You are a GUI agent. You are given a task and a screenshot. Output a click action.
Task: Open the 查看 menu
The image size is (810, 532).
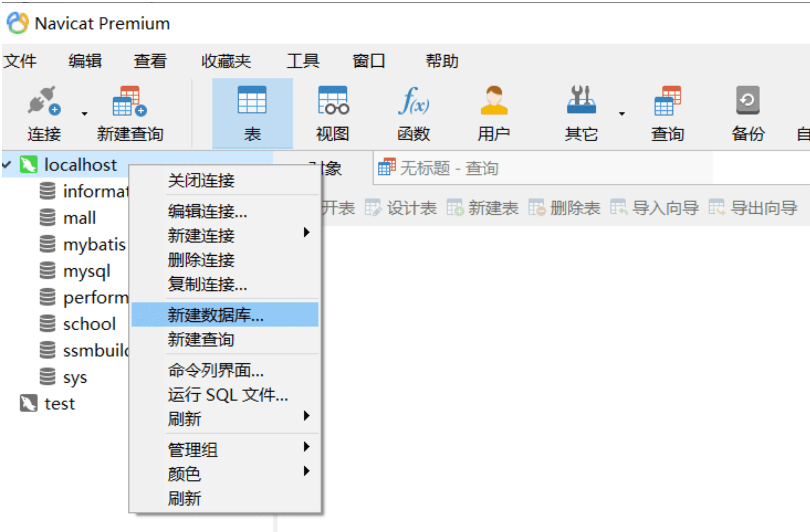point(150,61)
